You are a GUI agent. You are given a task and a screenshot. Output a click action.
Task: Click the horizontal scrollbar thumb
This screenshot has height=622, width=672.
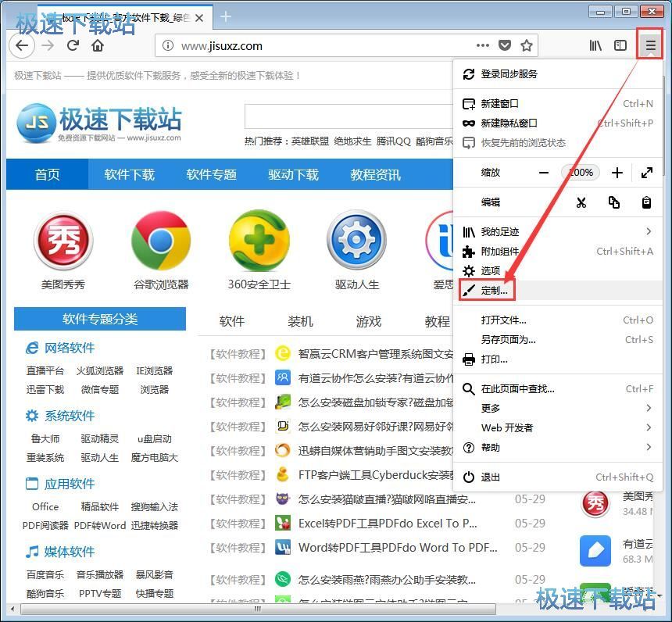(x=258, y=609)
